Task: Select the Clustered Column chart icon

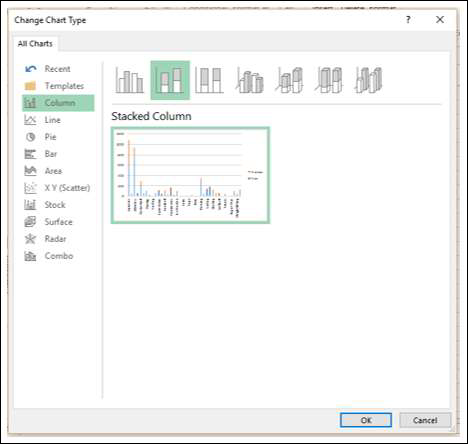Action: coord(130,80)
